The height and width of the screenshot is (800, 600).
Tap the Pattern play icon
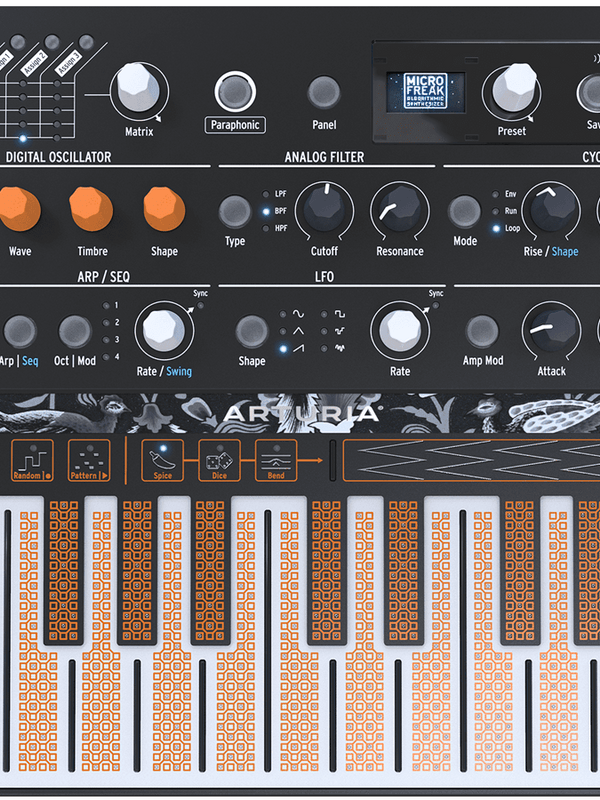point(89,461)
